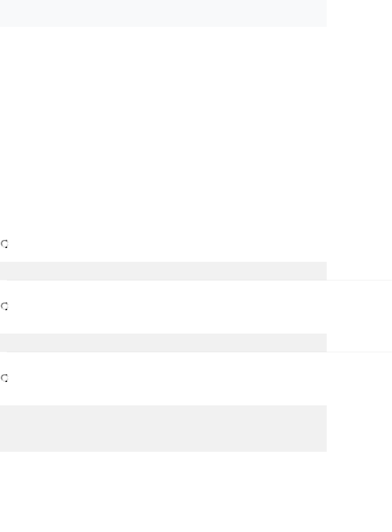392x532 pixels.
Task: Click gray field under first radio button
Action: click(163, 271)
